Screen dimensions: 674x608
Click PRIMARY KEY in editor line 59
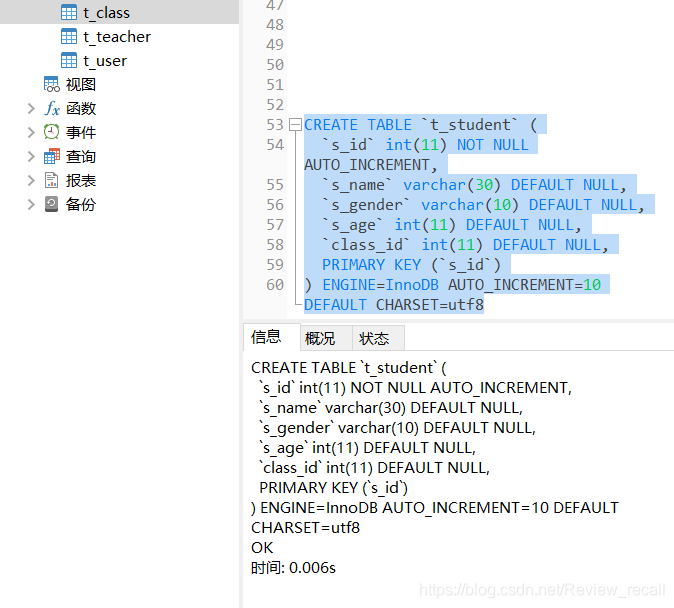pos(371,265)
